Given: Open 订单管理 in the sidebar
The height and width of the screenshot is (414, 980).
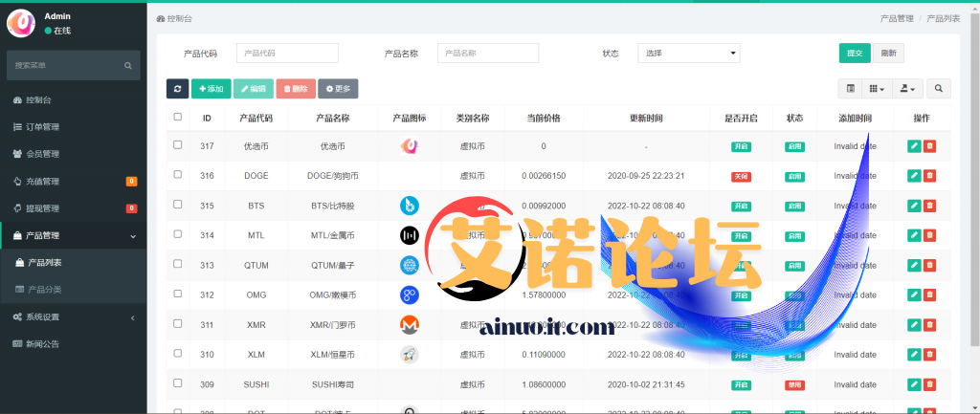Looking at the screenshot, I should (73, 127).
